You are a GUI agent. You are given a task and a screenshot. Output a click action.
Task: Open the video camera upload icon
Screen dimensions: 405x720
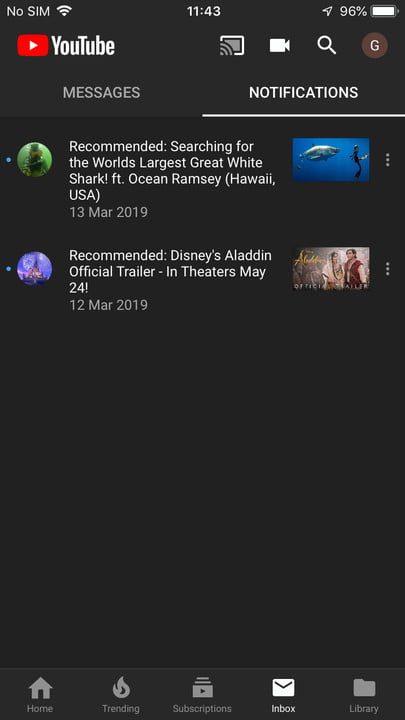(279, 46)
